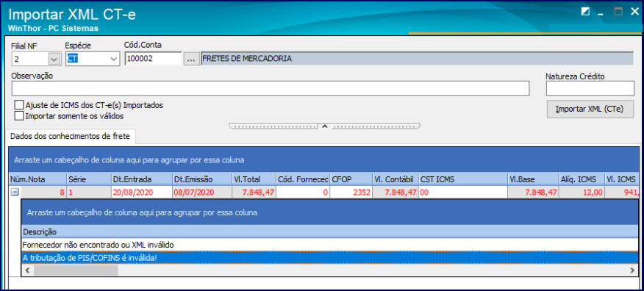Screen dimensions: 644x291
Task: Click the horizontal scrollbar right arrow
Action: click(632, 270)
